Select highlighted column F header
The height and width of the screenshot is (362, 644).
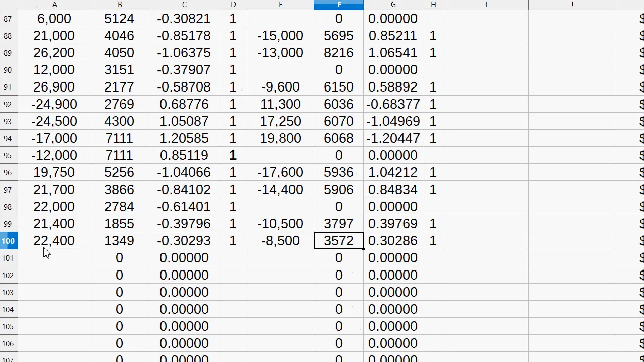[x=339, y=5]
